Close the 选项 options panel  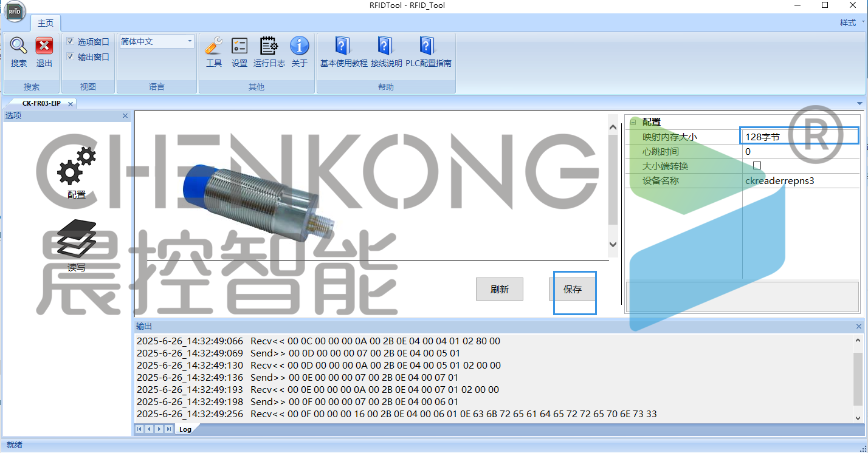(125, 115)
